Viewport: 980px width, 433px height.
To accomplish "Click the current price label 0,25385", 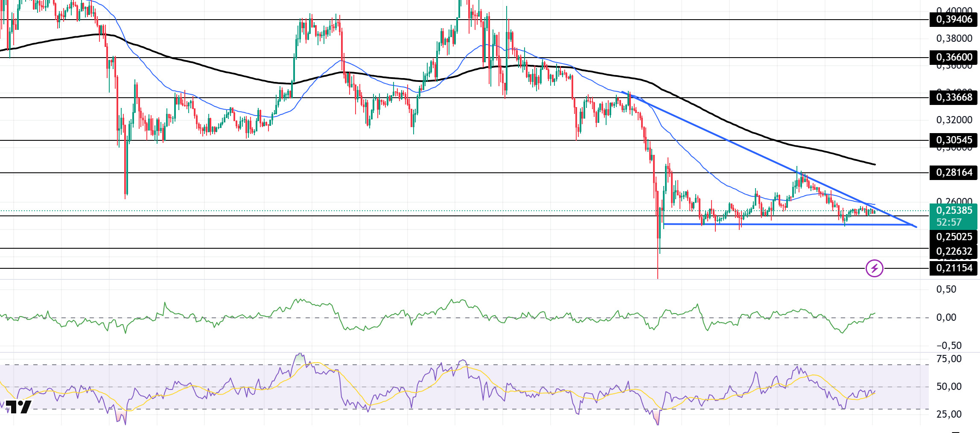I will [954, 210].
